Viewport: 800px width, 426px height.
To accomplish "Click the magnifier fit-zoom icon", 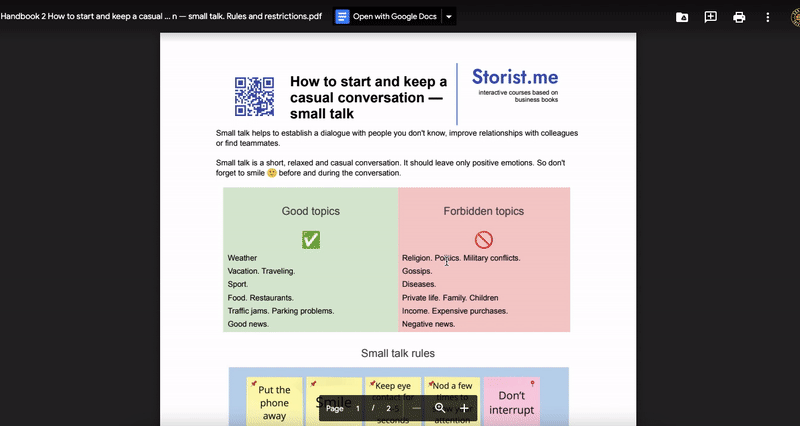I will [440, 408].
